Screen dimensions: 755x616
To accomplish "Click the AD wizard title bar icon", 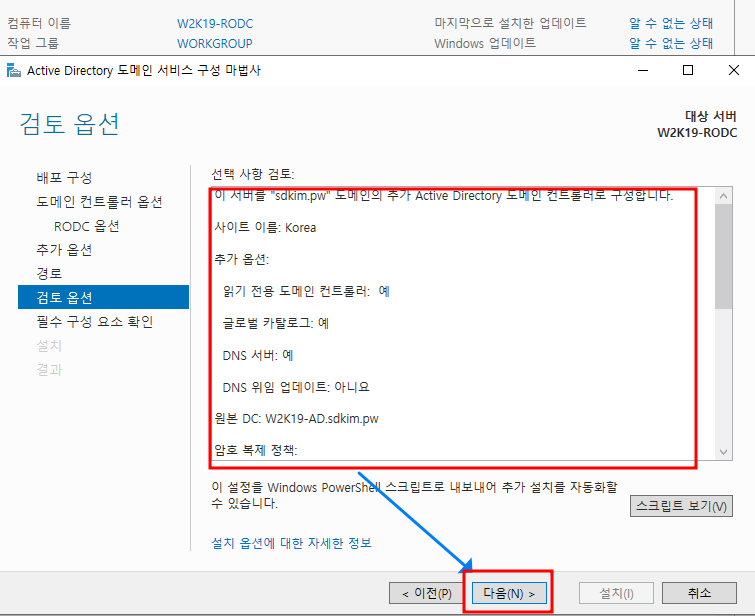I will point(13,70).
